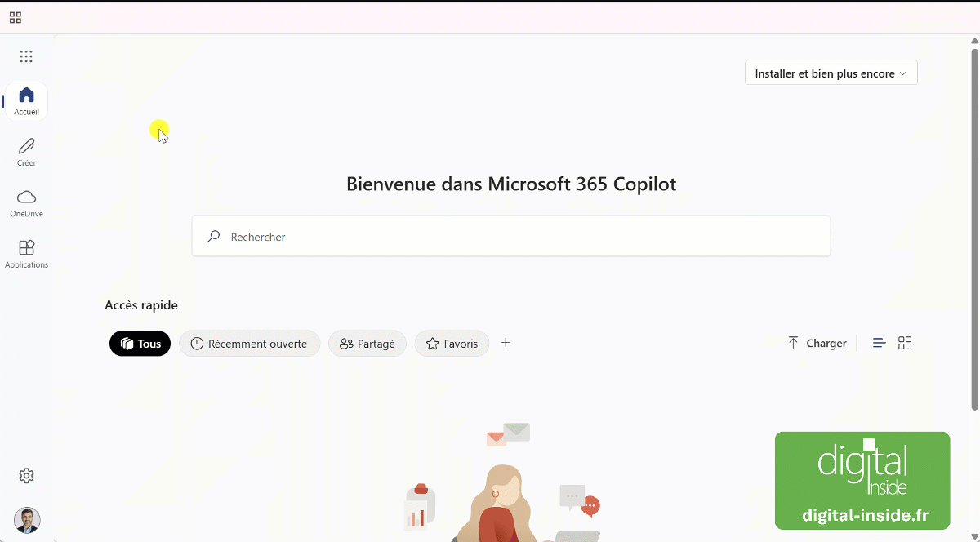The width and height of the screenshot is (980, 542).
Task: Click the search magnifier icon
Action: (x=212, y=237)
